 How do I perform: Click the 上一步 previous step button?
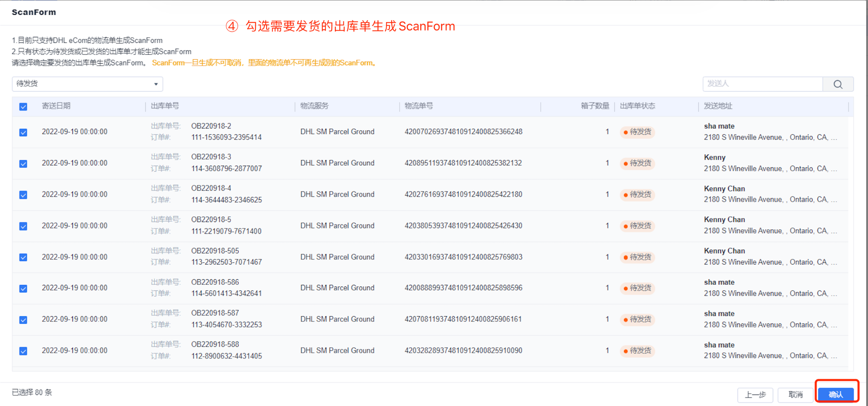pos(755,395)
